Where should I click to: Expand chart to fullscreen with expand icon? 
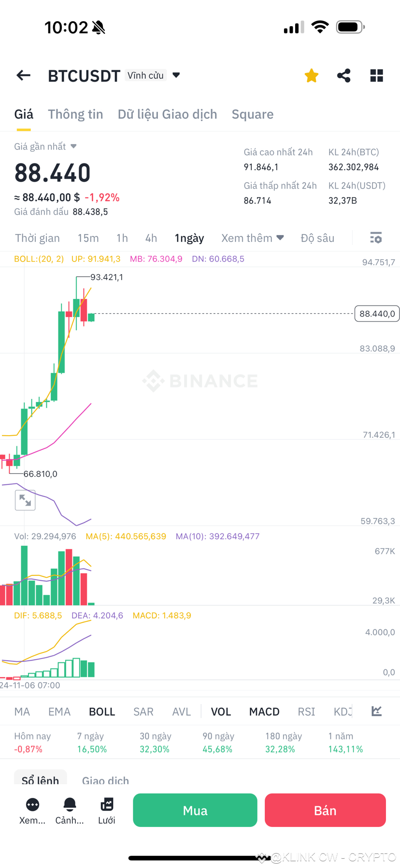pos(25,500)
